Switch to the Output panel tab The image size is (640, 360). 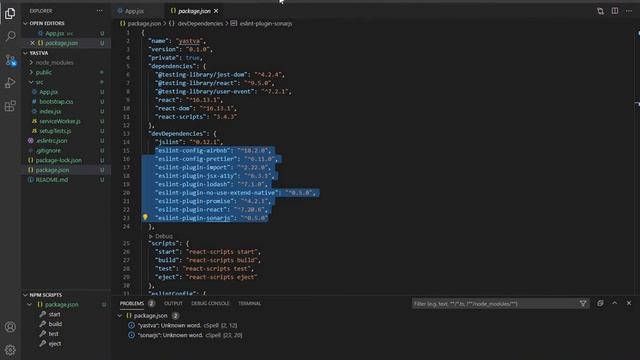pos(173,303)
